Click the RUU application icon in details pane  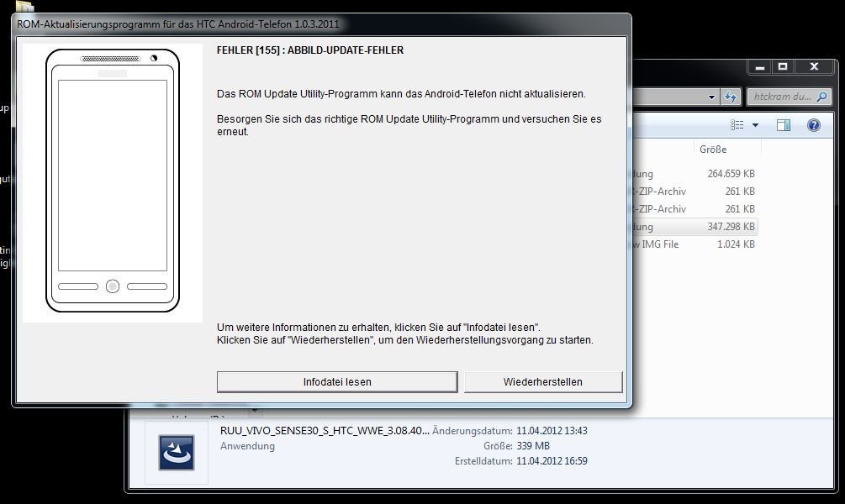click(177, 452)
